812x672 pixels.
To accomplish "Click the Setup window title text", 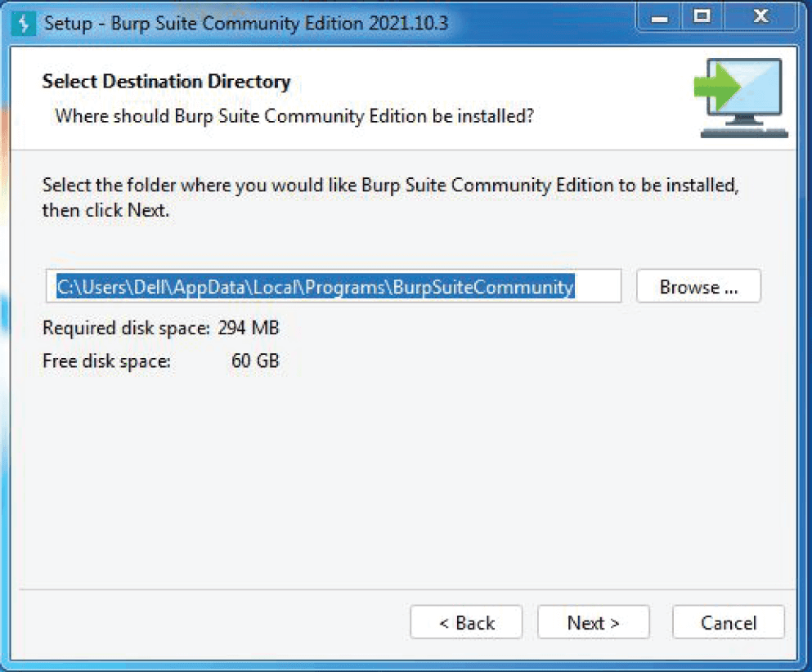I will (x=246, y=22).
